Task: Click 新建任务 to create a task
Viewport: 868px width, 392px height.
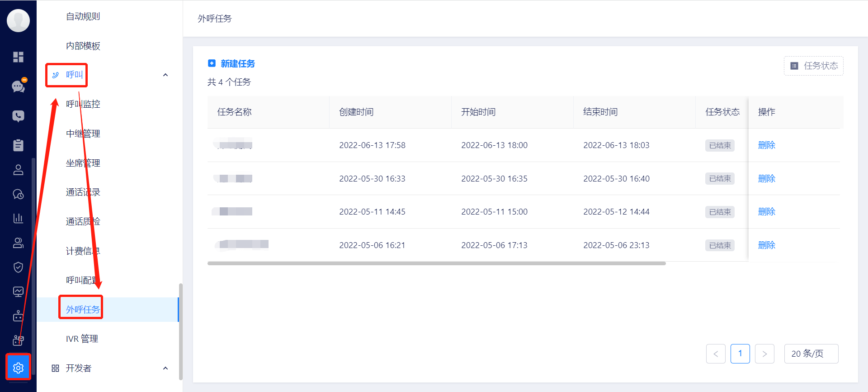Action: 238,64
